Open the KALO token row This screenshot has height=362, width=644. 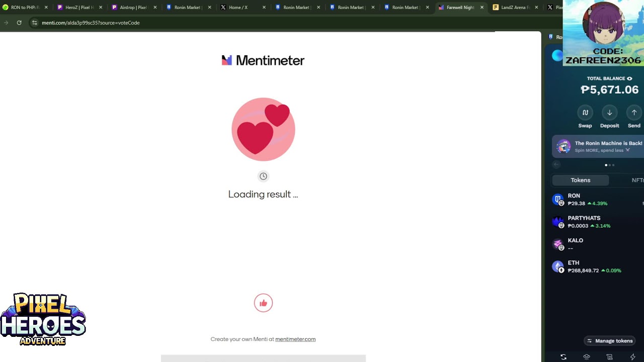click(598, 244)
